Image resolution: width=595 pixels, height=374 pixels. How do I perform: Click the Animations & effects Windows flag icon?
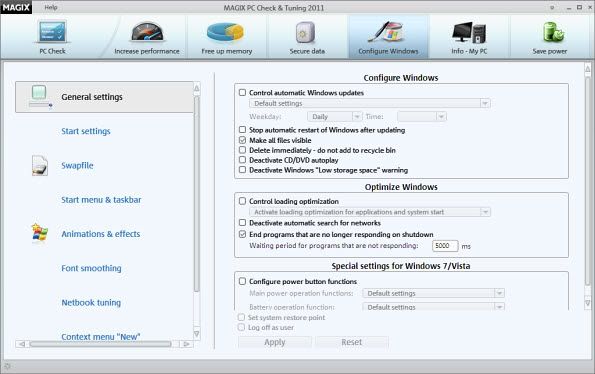pyautogui.click(x=39, y=233)
